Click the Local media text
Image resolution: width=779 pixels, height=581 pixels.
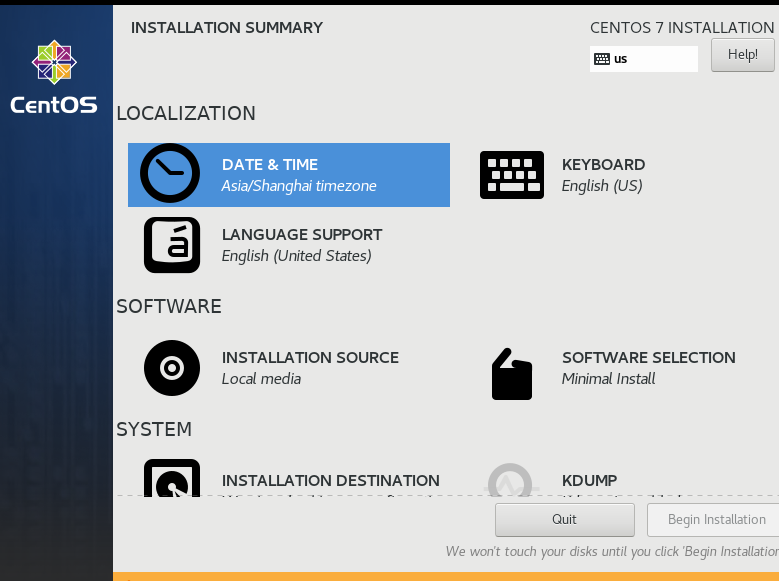(x=261, y=379)
